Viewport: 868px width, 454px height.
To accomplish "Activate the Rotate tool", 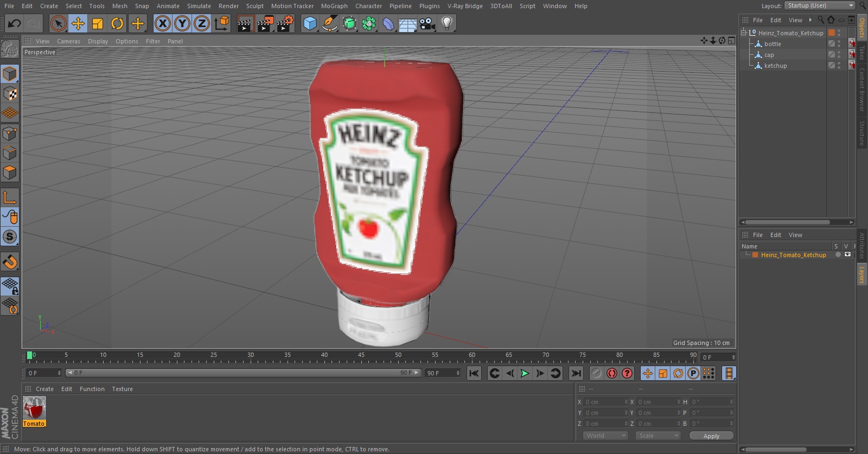I will [117, 23].
